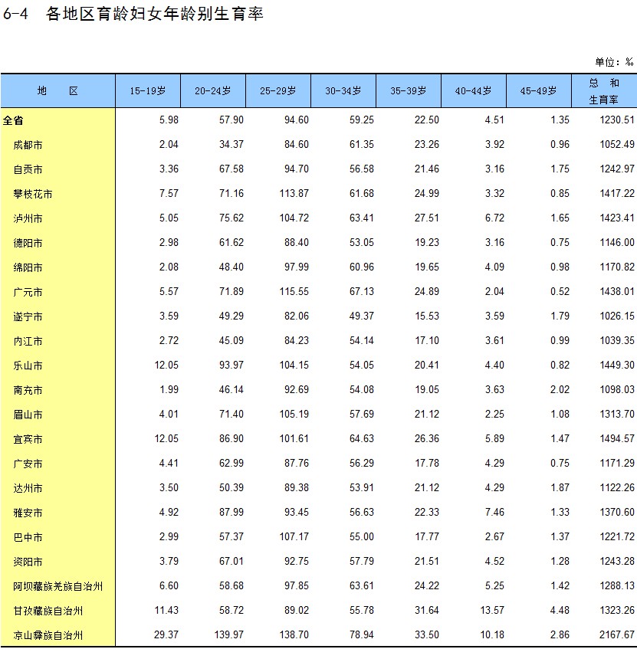Click the 总和生育率 column header
This screenshot has height=672, width=637.
click(604, 91)
